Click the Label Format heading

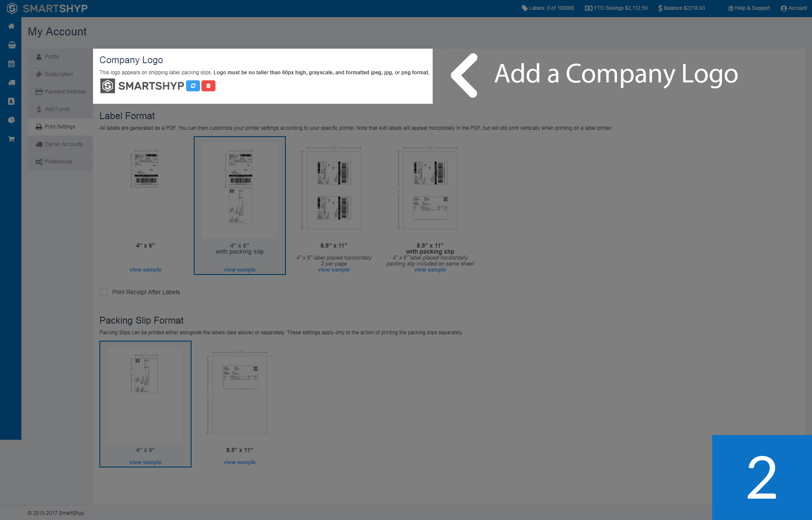pyautogui.click(x=127, y=116)
